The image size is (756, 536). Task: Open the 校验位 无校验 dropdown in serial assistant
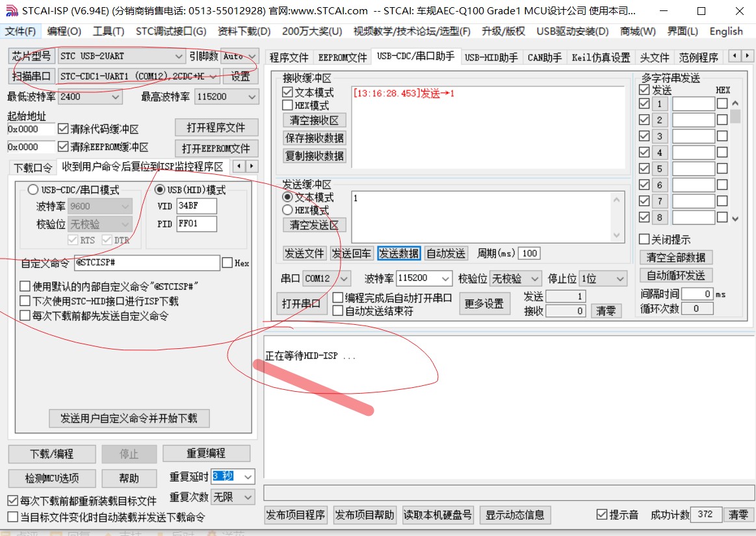(535, 278)
